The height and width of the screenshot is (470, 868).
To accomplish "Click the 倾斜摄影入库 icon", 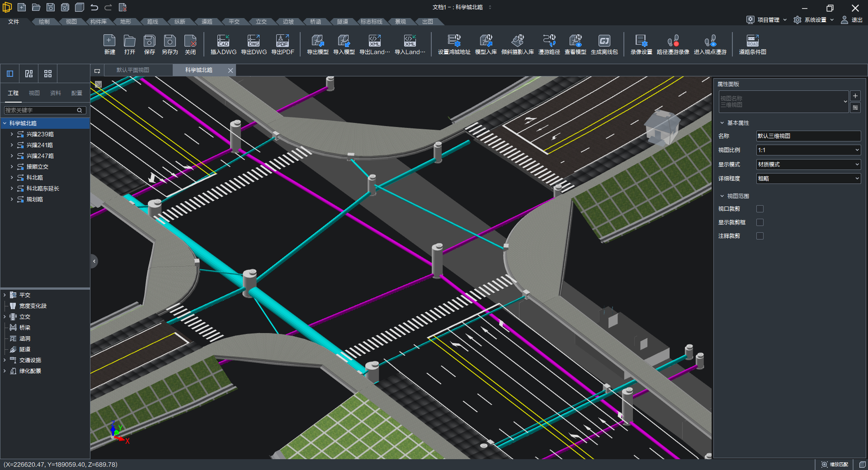I will [x=517, y=44].
